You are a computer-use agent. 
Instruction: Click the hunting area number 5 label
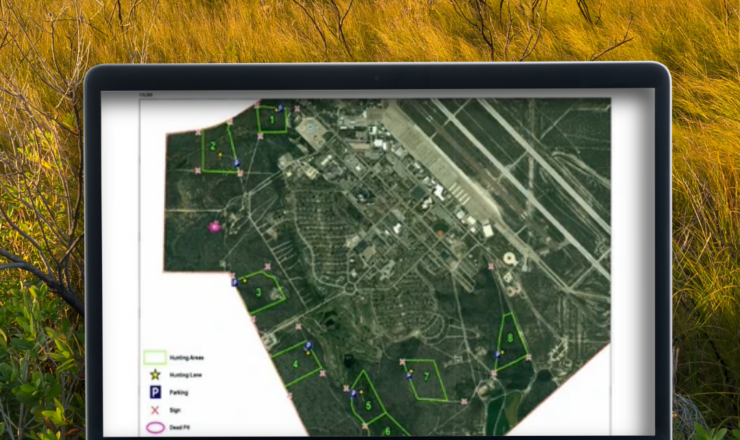(368, 406)
